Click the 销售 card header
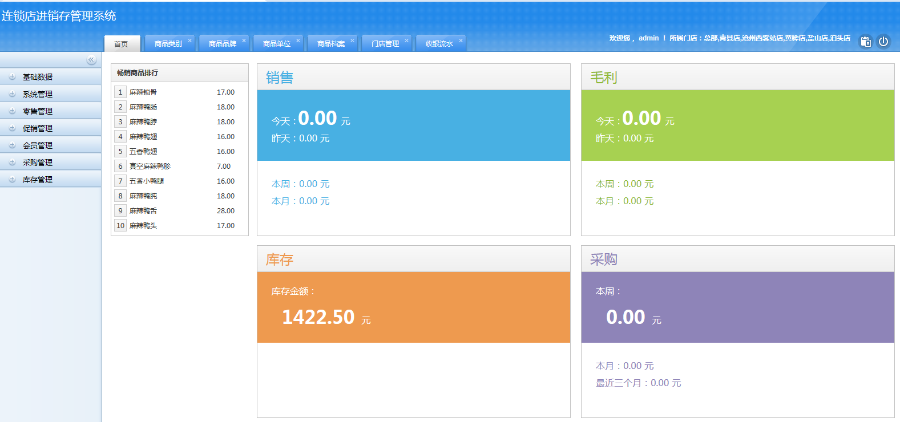900x422 pixels. 414,77
